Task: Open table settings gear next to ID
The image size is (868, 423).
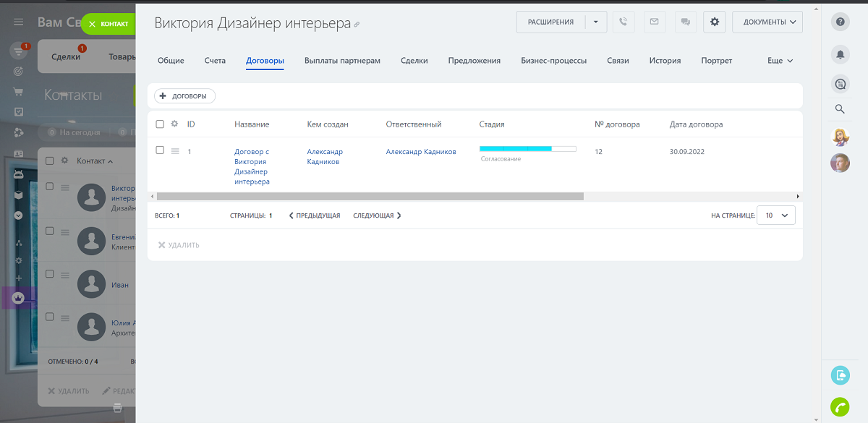Action: click(x=174, y=124)
